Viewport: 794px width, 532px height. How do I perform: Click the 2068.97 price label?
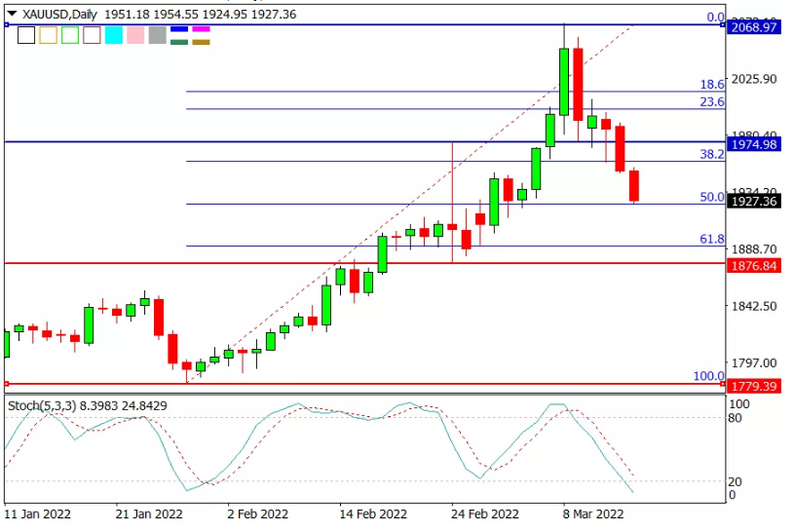click(x=754, y=27)
